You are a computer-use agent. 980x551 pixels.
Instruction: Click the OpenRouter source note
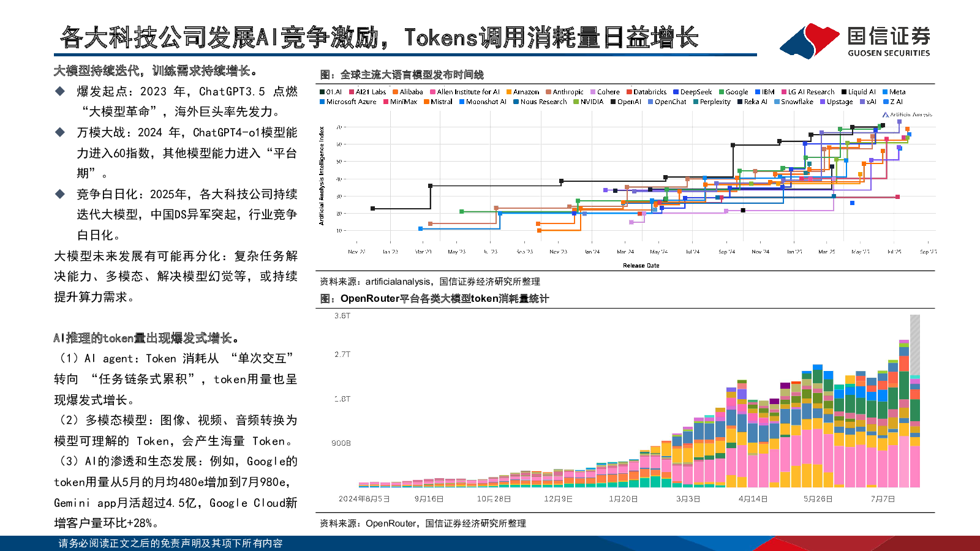click(x=423, y=523)
